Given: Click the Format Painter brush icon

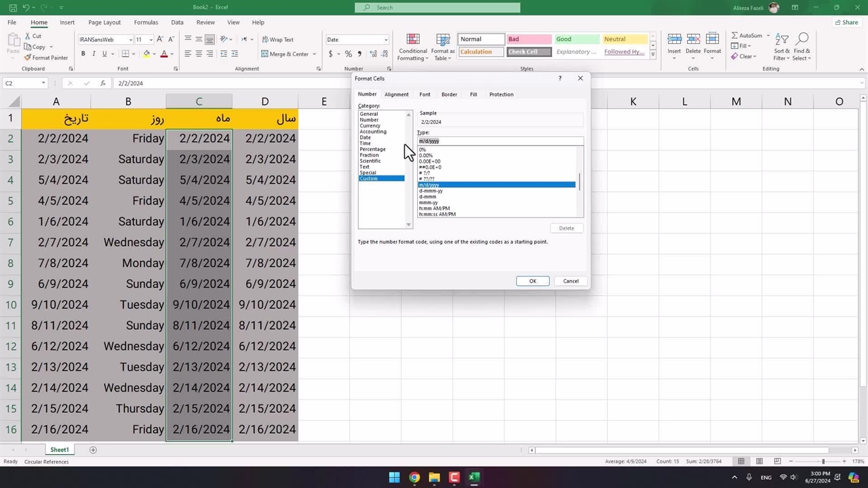Looking at the screenshot, I should 28,58.
